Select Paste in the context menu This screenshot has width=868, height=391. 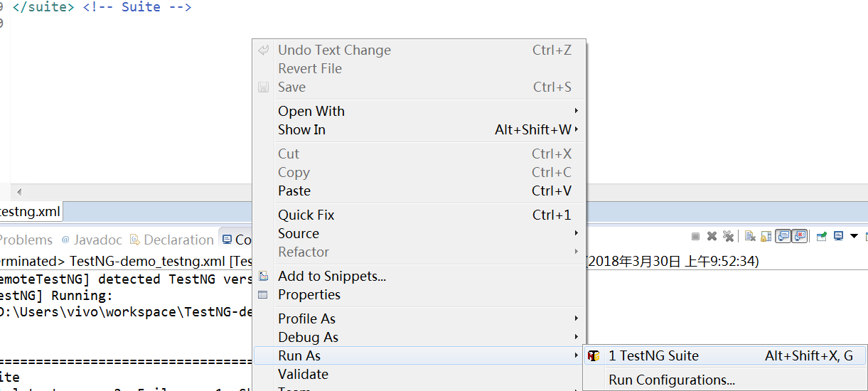pos(294,191)
